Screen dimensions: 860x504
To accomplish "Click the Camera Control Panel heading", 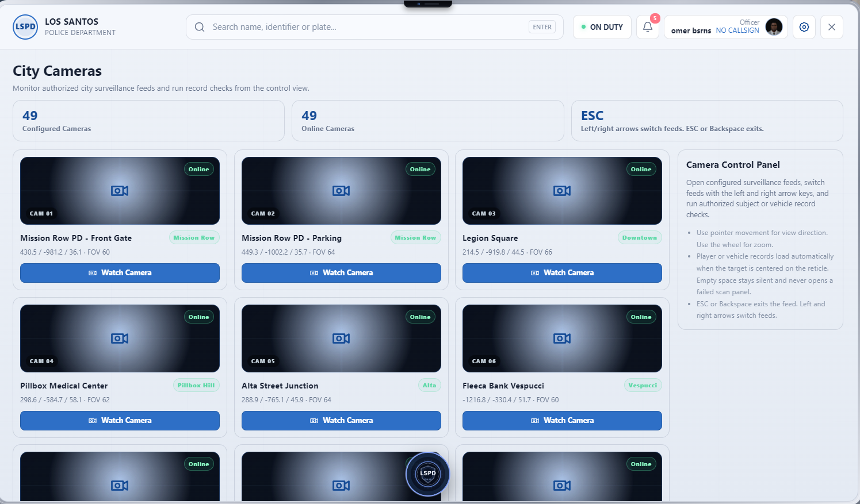I will 733,165.
